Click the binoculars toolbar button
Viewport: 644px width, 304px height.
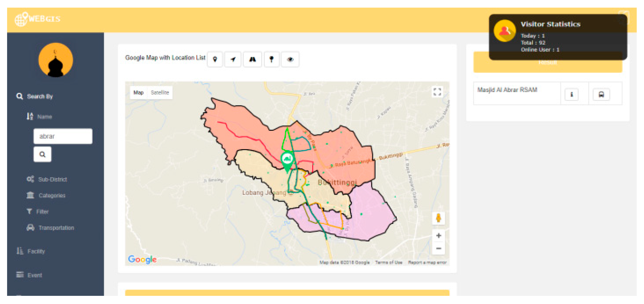click(252, 59)
